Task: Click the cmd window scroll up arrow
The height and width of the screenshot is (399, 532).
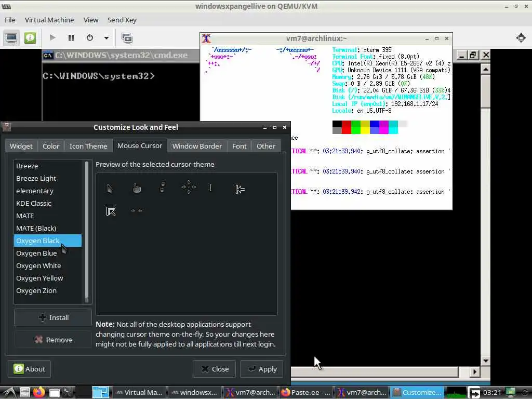Action: tap(486, 69)
